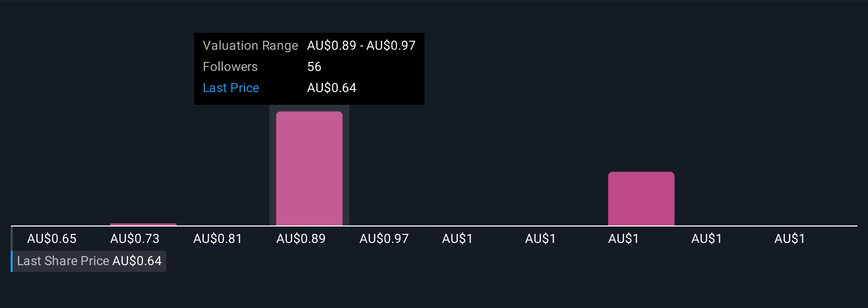
Task: Click the AU$0.64 value beside Last Price
Action: coord(332,88)
